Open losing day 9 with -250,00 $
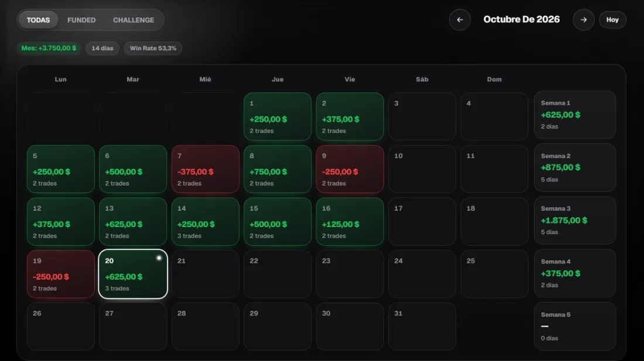 (350, 169)
